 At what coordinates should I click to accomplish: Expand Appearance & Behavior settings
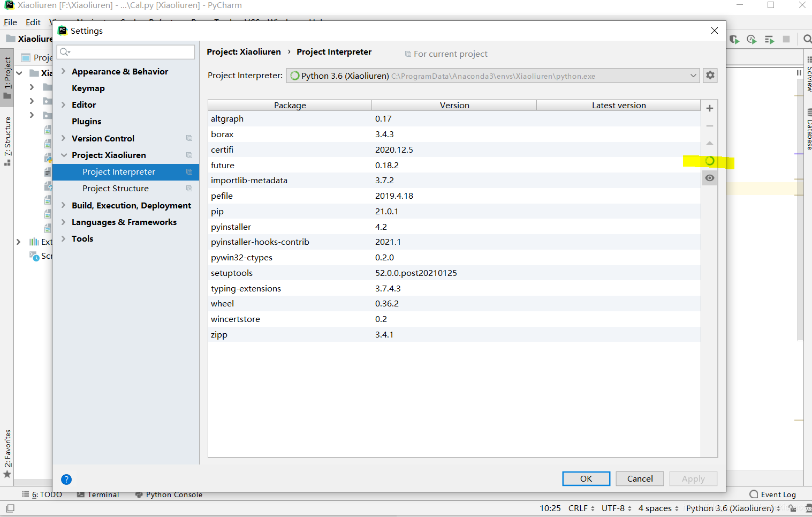click(64, 71)
